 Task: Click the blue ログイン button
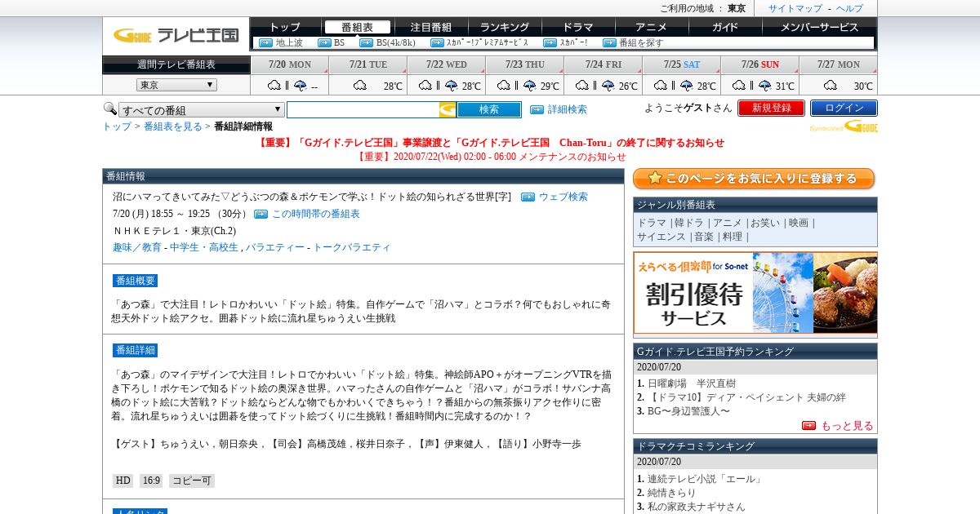[x=844, y=108]
